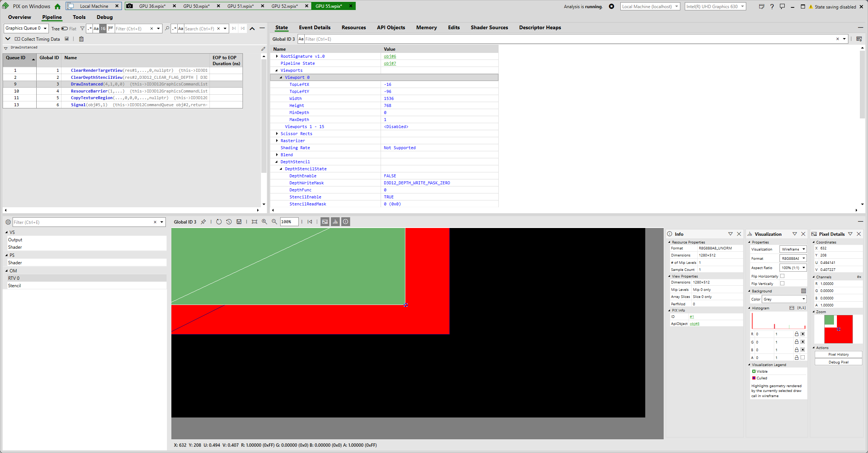Toggle regex matching in the event filter
The image size is (868, 453).
click(90, 28)
